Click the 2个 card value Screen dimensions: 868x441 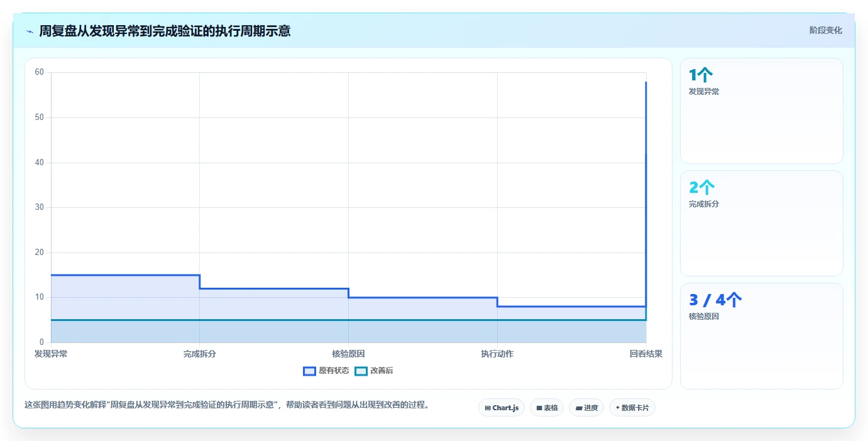702,187
